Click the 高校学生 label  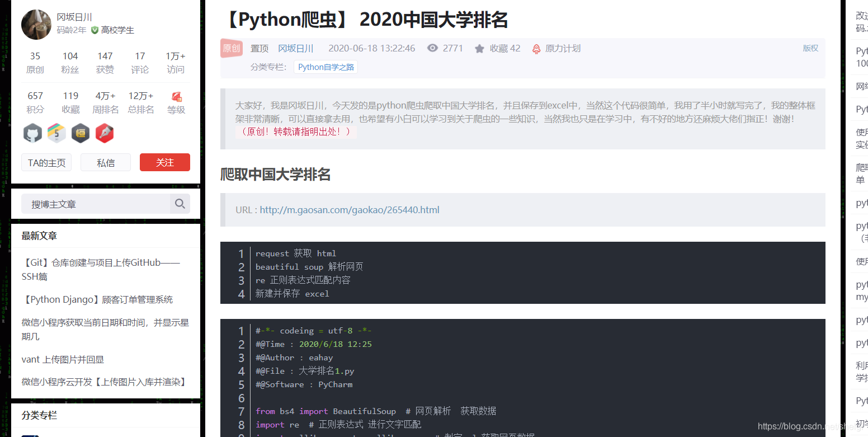coord(117,30)
